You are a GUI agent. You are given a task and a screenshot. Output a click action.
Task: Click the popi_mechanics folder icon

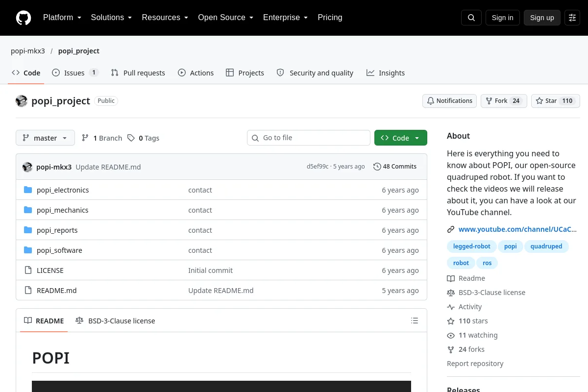click(x=28, y=210)
